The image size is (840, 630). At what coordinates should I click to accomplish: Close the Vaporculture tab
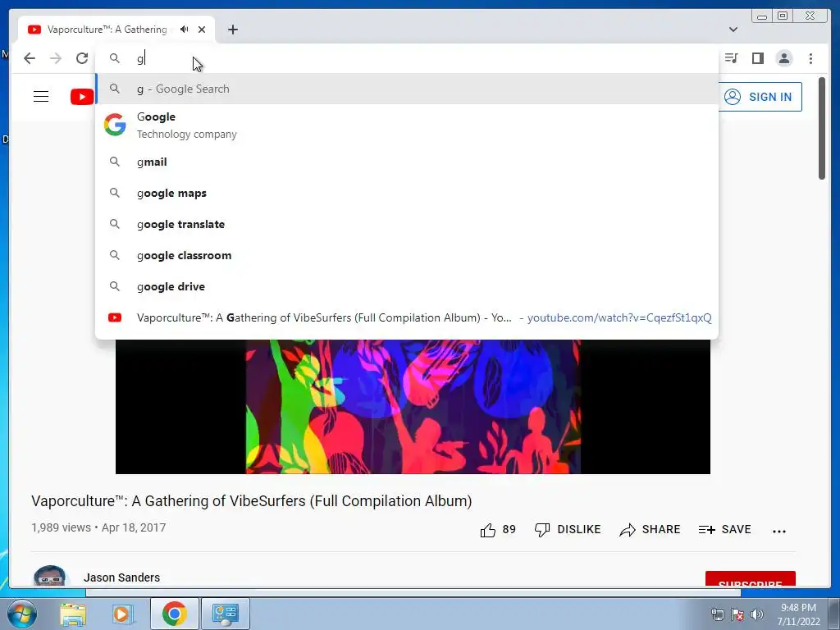pos(202,30)
